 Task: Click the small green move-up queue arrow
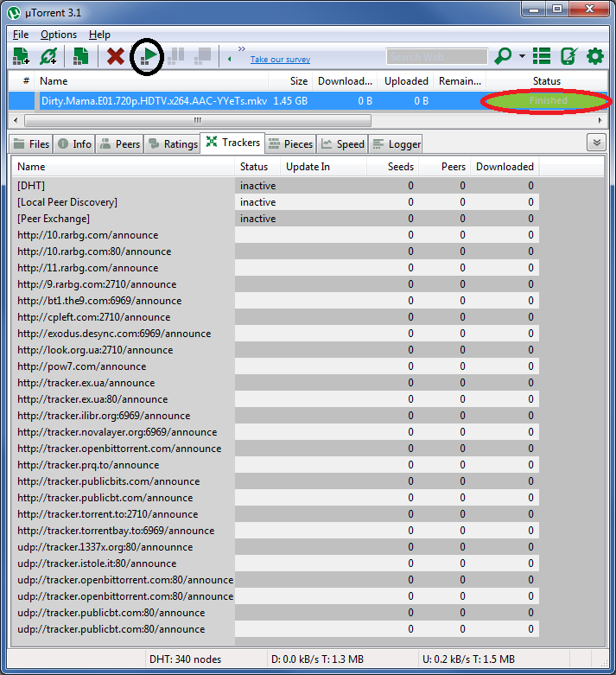(x=230, y=59)
